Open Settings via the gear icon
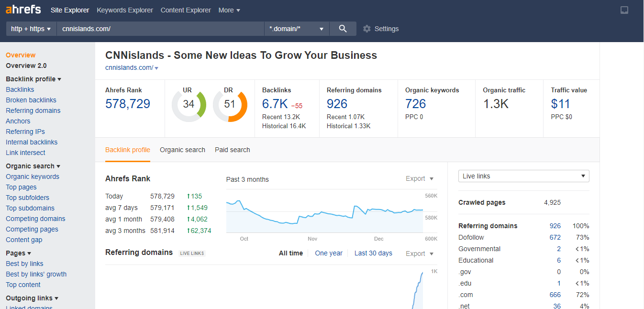The width and height of the screenshot is (644, 309). 367,29
